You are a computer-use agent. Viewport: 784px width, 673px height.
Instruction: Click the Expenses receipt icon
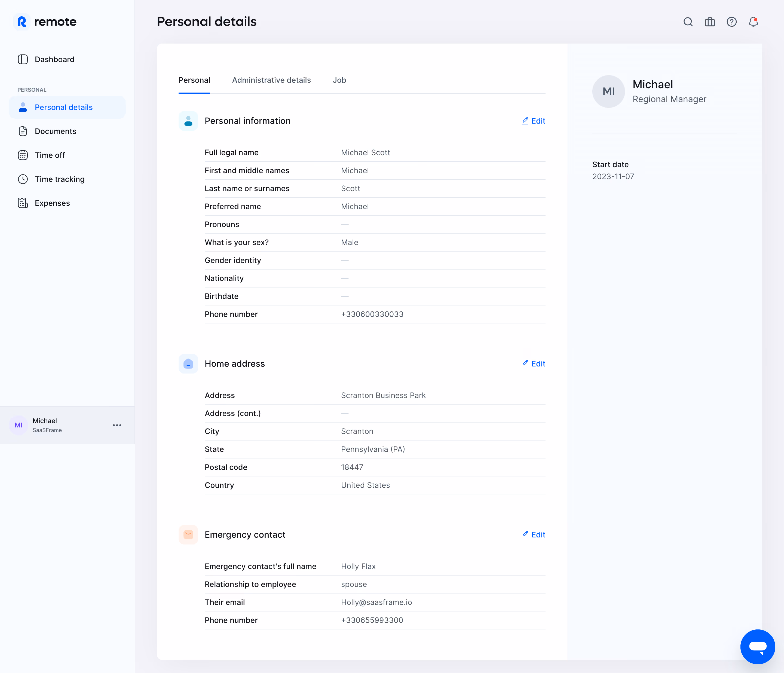23,203
